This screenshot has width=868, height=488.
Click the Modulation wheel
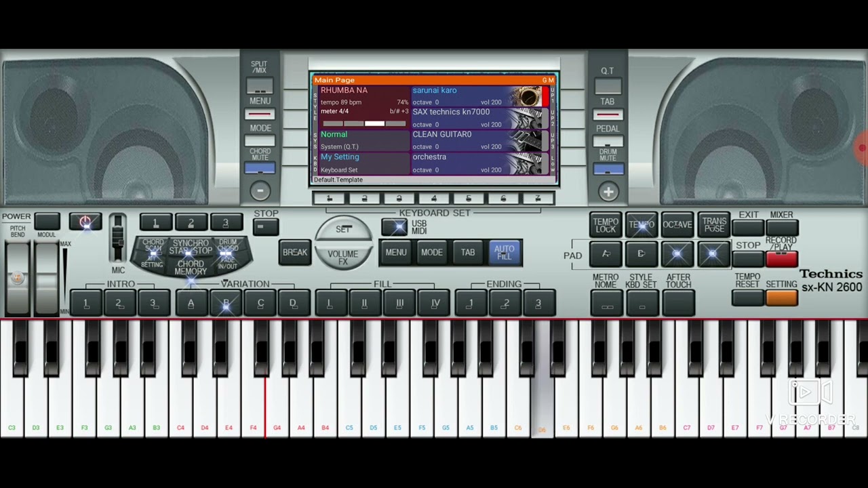tap(47, 278)
